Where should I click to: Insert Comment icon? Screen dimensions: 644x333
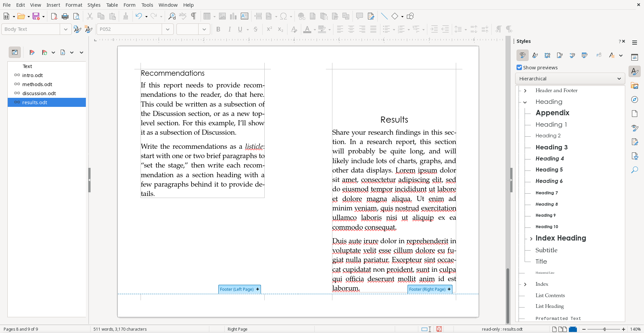click(x=360, y=16)
